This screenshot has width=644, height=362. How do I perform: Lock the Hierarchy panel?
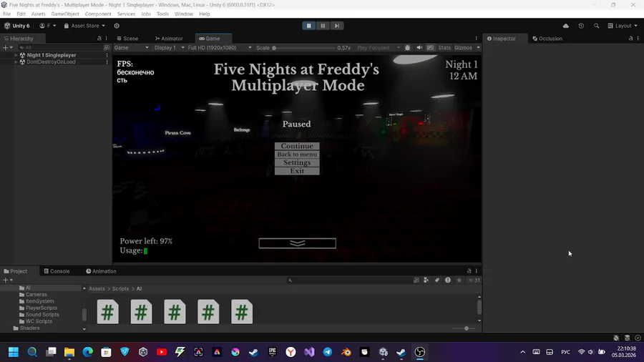(99, 38)
